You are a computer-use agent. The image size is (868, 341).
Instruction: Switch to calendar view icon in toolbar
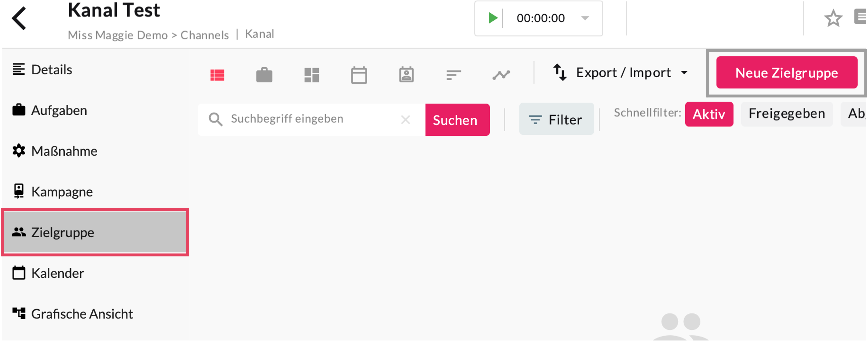[x=359, y=75]
